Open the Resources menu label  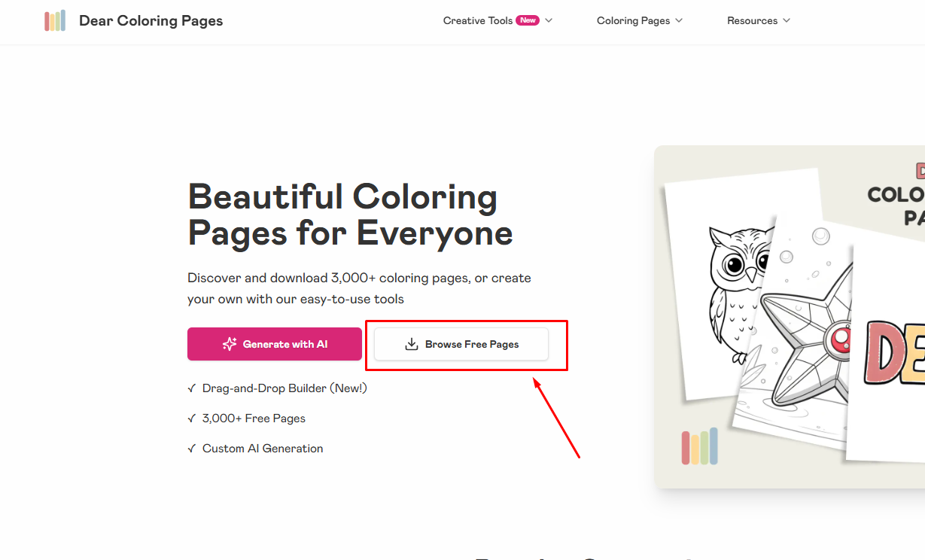pyautogui.click(x=752, y=20)
